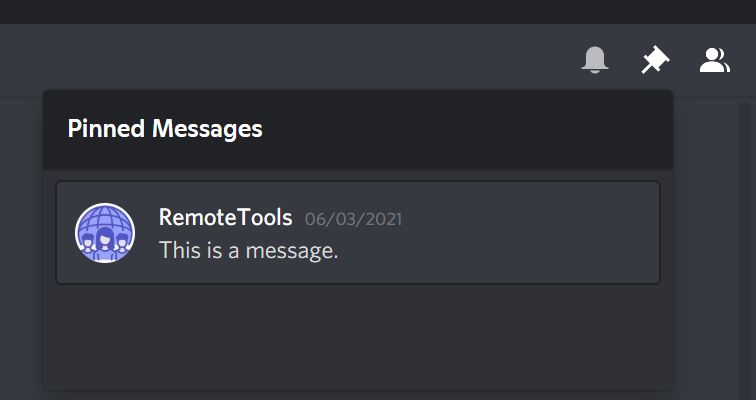Image resolution: width=756 pixels, height=400 pixels.
Task: Click the channel header bar left of bell
Action: (x=289, y=60)
